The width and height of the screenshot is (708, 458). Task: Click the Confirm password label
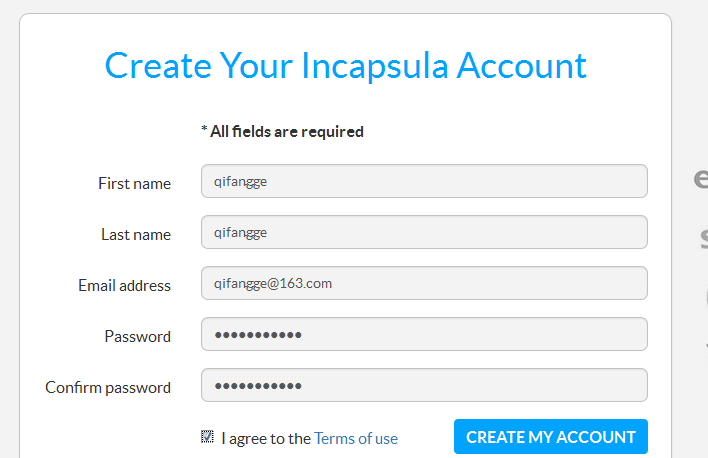point(108,388)
